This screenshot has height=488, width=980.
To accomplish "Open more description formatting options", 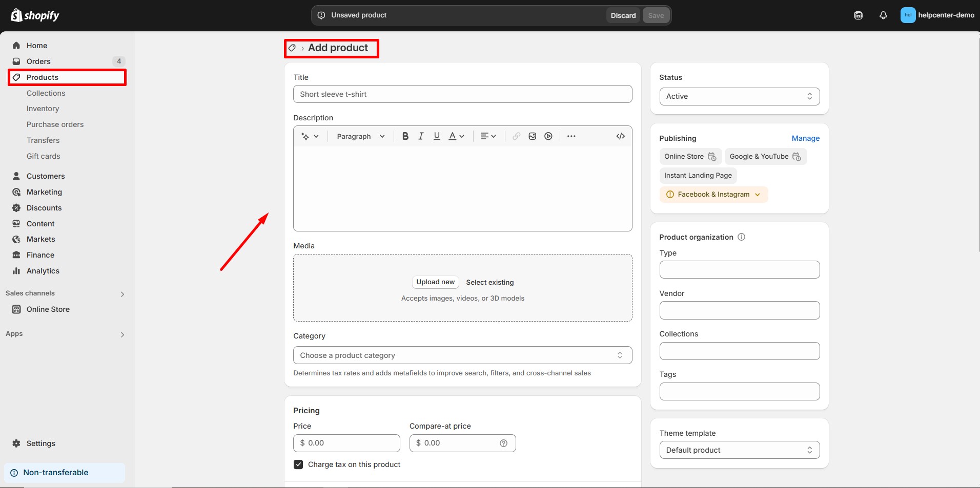I will click(x=571, y=136).
